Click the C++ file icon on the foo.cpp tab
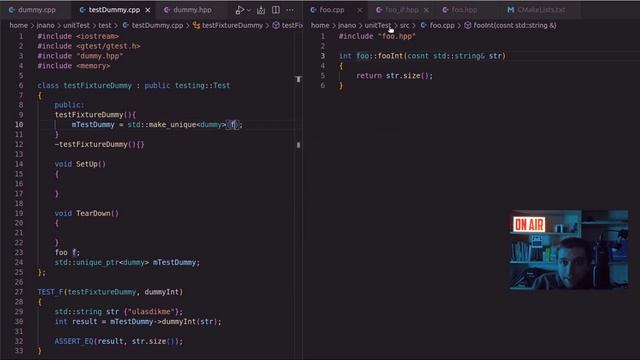 [x=313, y=10]
